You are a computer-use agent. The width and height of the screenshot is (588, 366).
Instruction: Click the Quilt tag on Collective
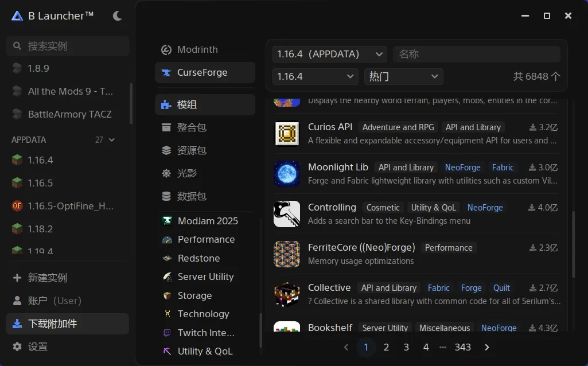501,287
